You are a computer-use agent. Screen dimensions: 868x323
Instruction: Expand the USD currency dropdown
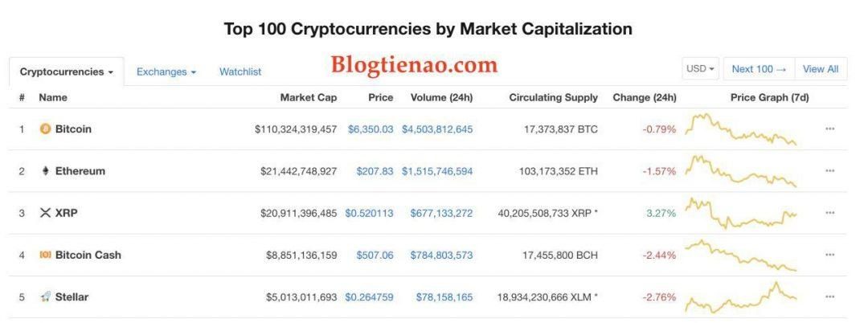700,69
